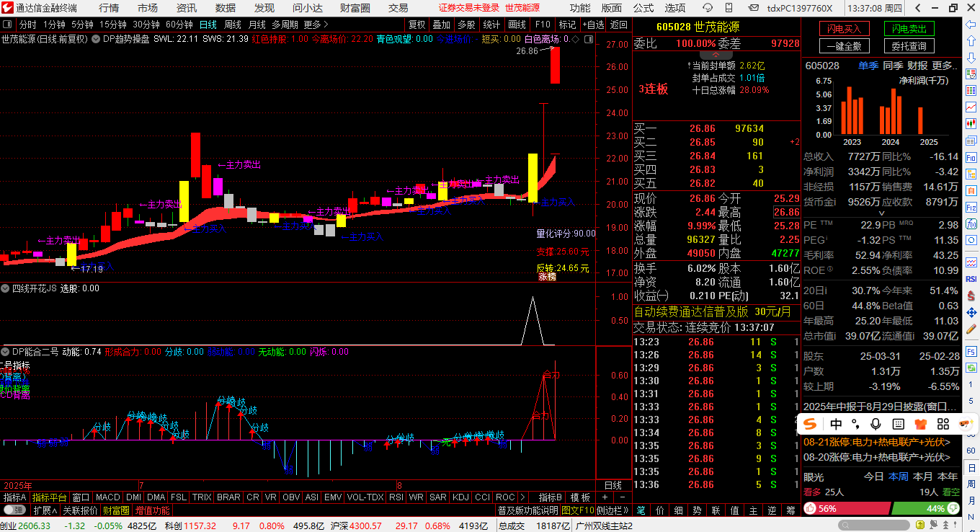Viewport: 980px width, 532px height.
Task: Click the mail envelope icon in title bar
Action: [x=753, y=8]
